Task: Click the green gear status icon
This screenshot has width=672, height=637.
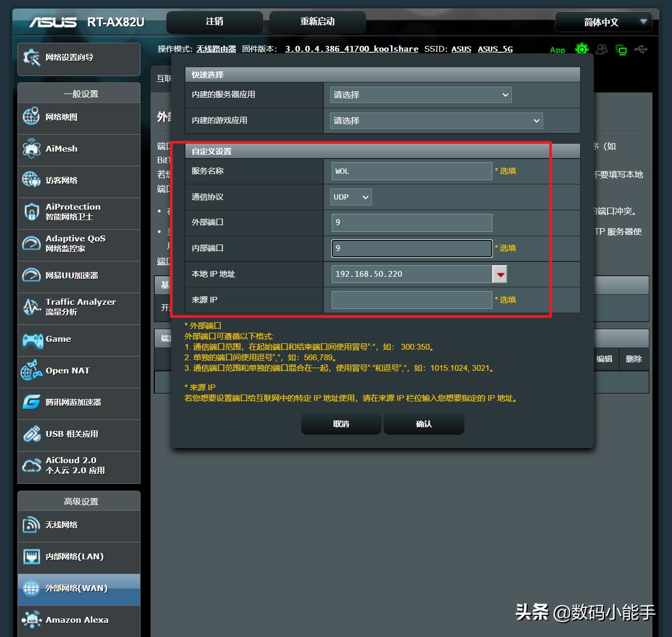Action: [582, 49]
